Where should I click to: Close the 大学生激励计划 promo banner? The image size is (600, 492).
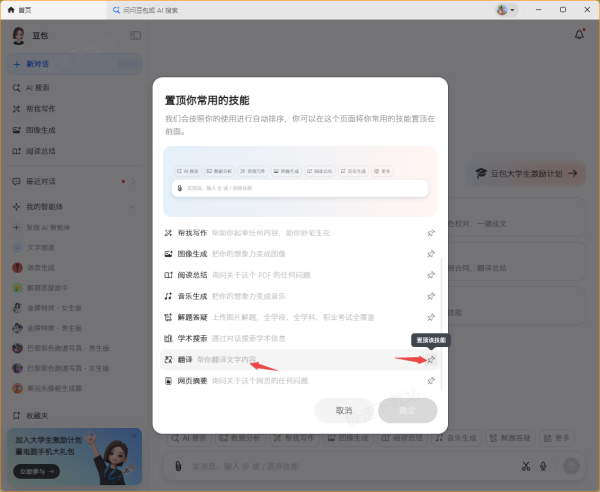[134, 436]
